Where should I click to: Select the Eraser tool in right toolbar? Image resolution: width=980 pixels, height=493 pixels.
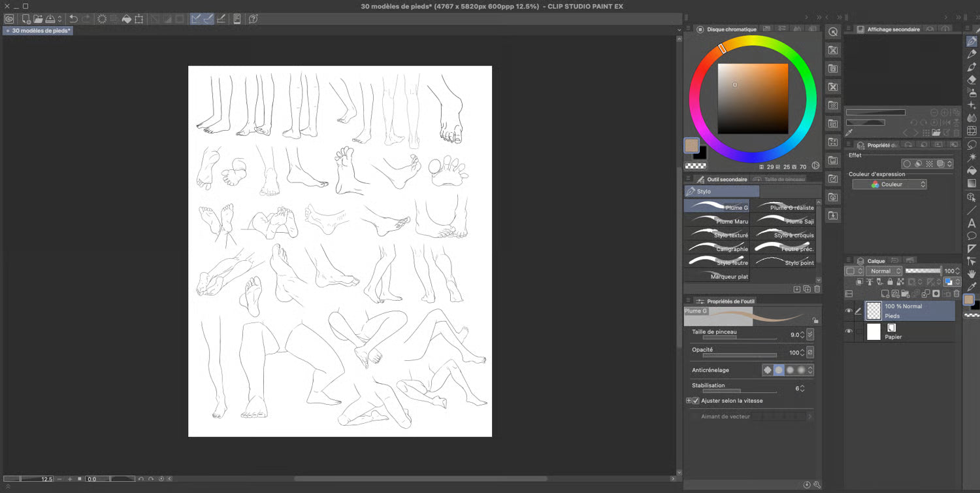[x=972, y=80]
